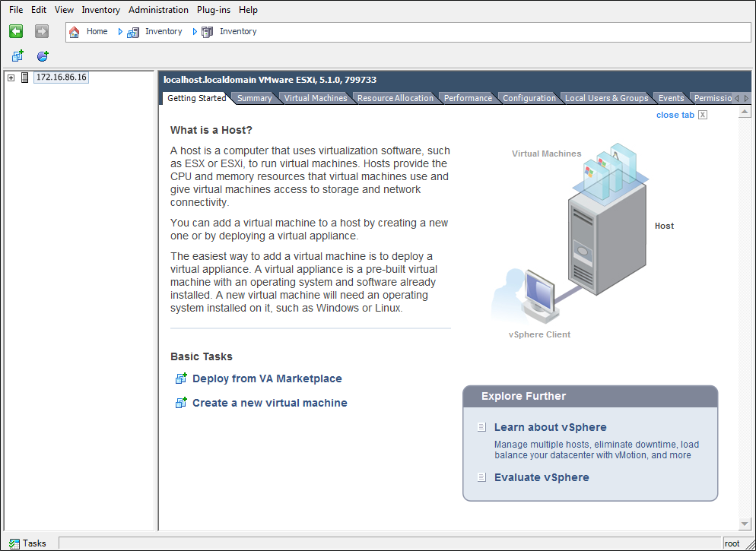Screen dimensions: 756x551
Task: Click the icon beside Deploy from VA Marketplace
Action: (x=181, y=378)
